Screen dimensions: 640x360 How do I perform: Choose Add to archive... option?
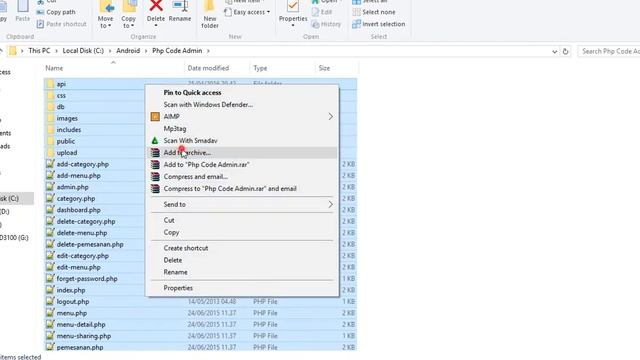point(242,153)
